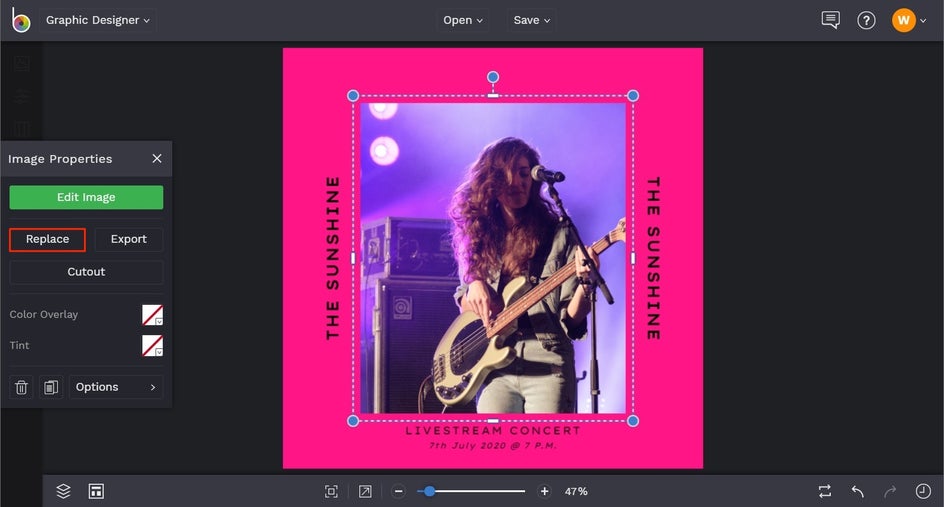Viewport: 944px width, 507px height.
Task: Expand the account menu arrow
Action: click(x=923, y=20)
